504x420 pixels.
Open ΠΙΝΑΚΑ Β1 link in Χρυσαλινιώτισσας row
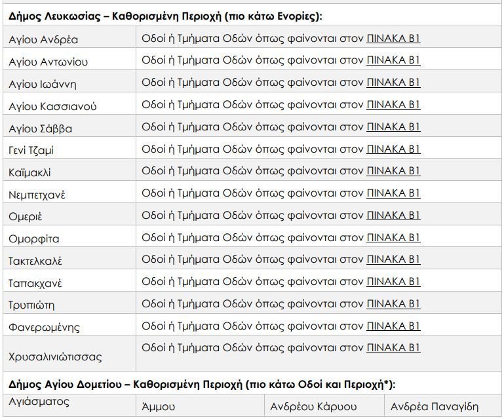tap(393, 348)
